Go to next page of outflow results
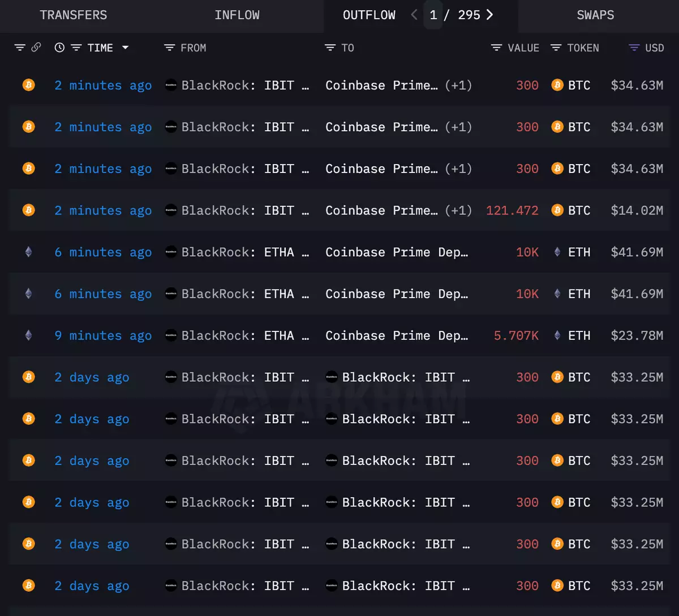The image size is (679, 616). (x=489, y=15)
